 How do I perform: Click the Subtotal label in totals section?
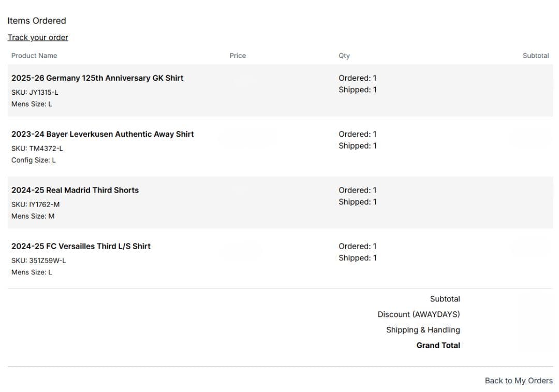(445, 299)
